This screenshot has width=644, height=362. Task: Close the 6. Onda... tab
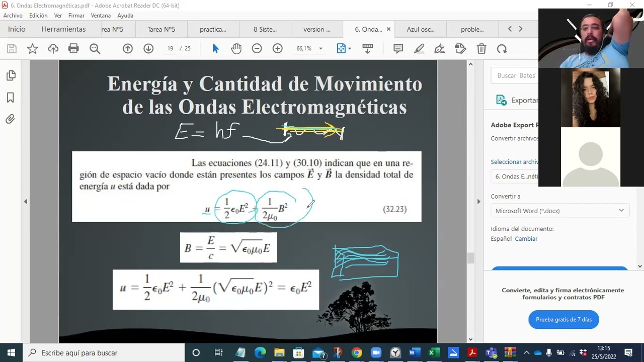click(388, 29)
